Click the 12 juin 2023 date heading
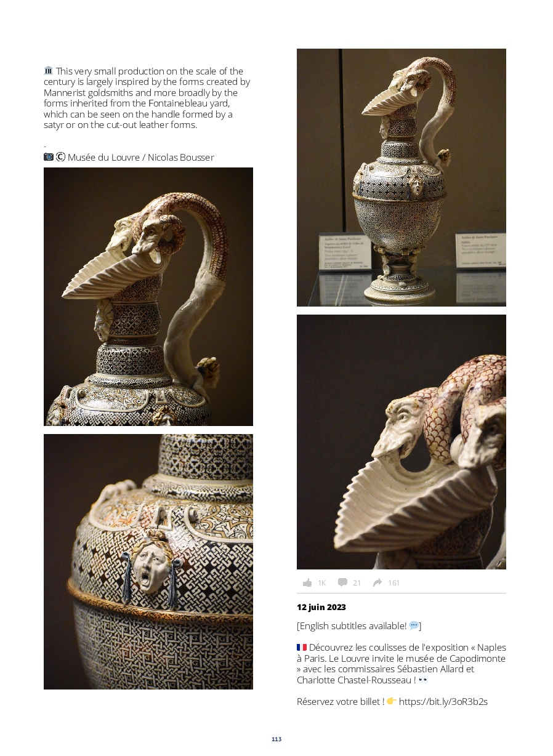This screenshot has height=756, width=553. (321, 607)
